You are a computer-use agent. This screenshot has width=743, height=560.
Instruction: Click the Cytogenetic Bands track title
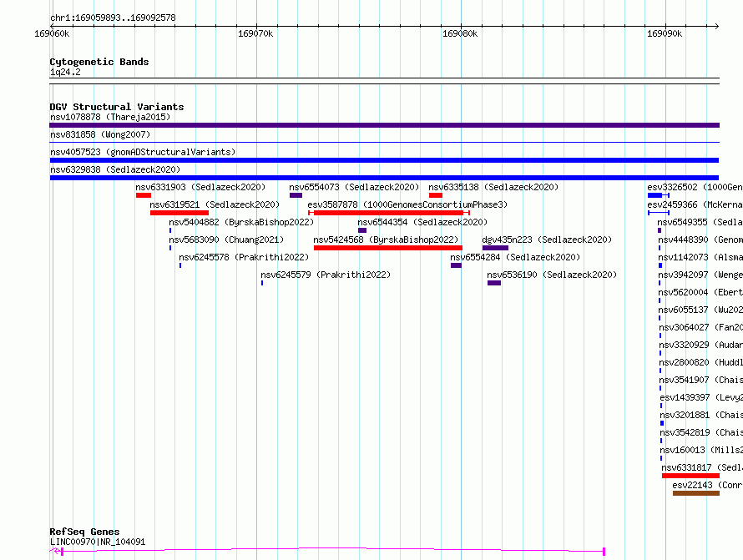click(x=99, y=62)
